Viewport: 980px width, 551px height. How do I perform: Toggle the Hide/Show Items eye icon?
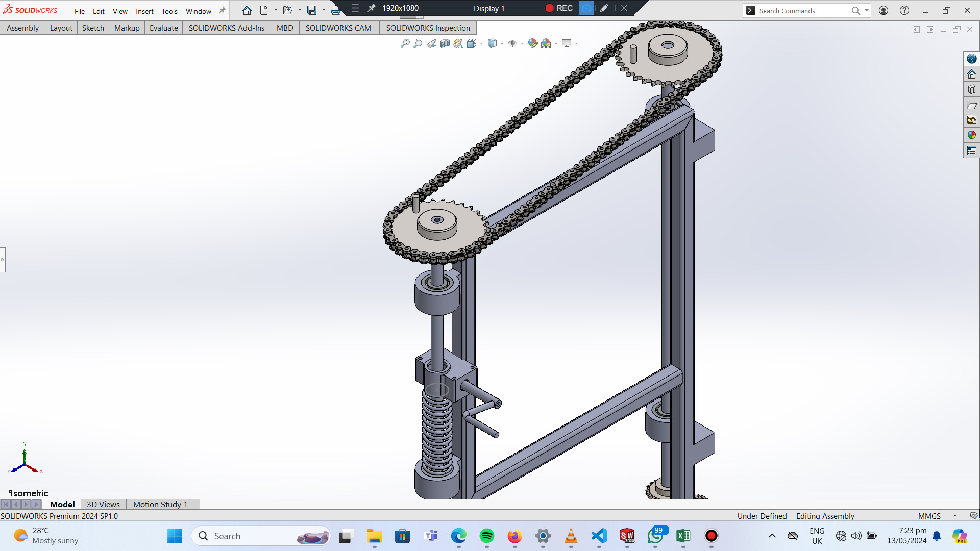(x=512, y=44)
